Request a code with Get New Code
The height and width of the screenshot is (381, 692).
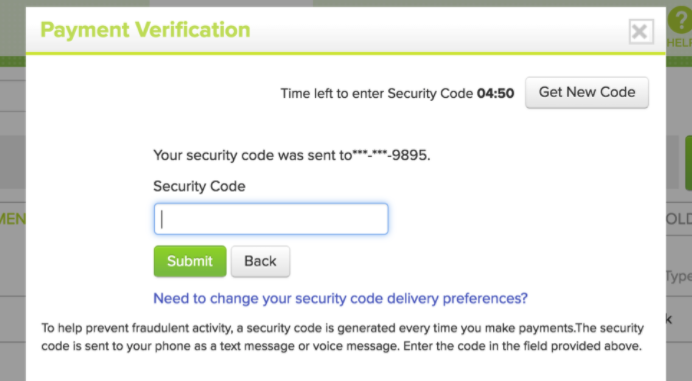click(587, 92)
